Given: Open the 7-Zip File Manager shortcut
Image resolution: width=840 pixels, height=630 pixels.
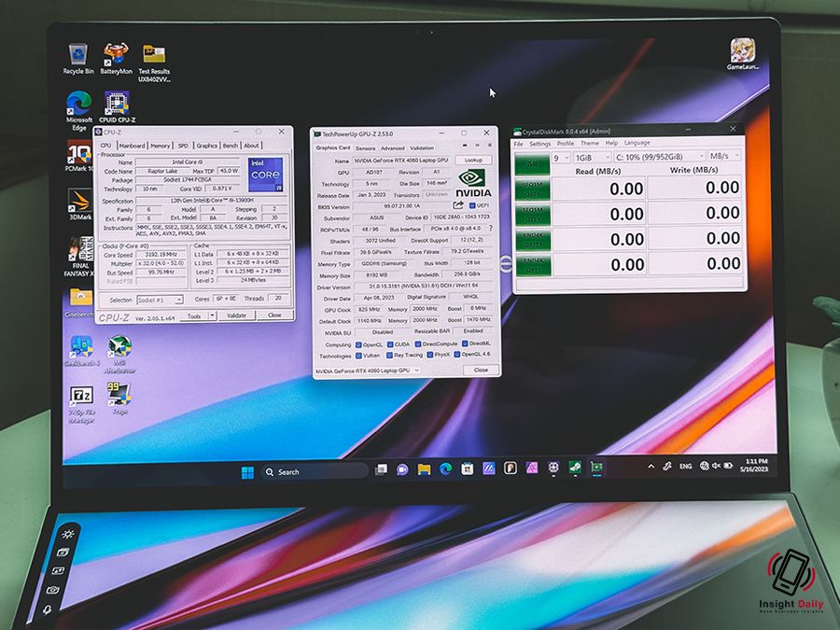Looking at the screenshot, I should (80, 397).
